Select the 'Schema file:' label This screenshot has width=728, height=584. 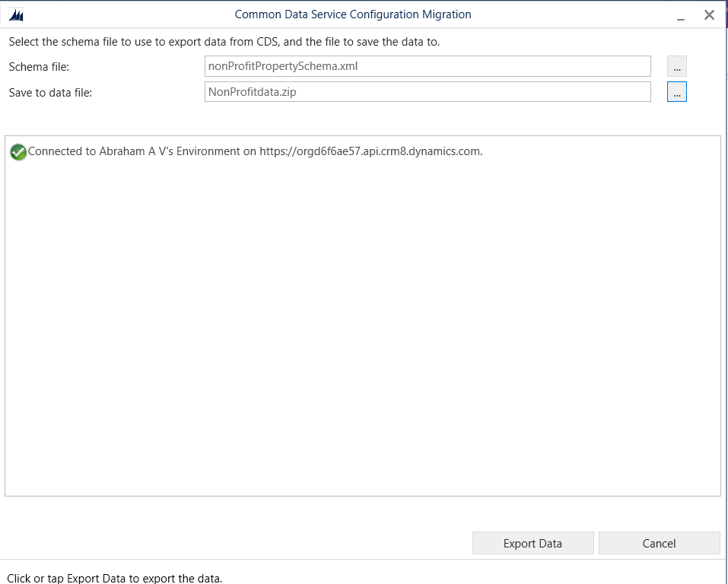(x=39, y=67)
